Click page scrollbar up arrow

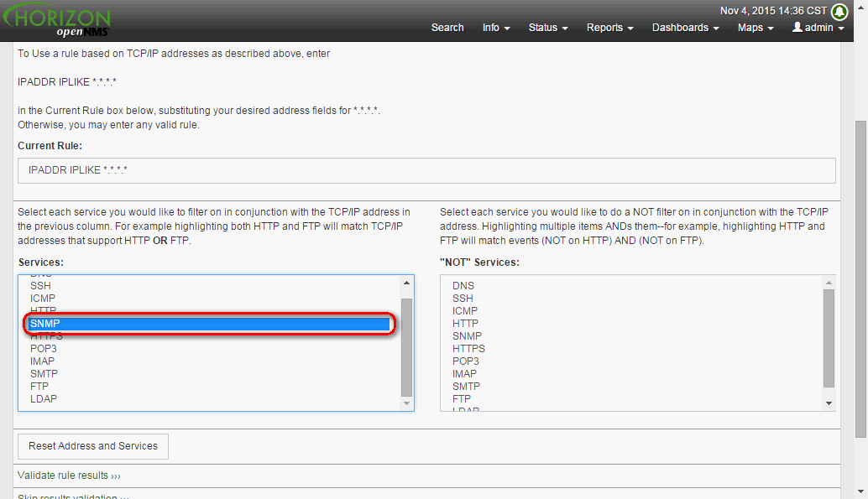(x=860, y=8)
